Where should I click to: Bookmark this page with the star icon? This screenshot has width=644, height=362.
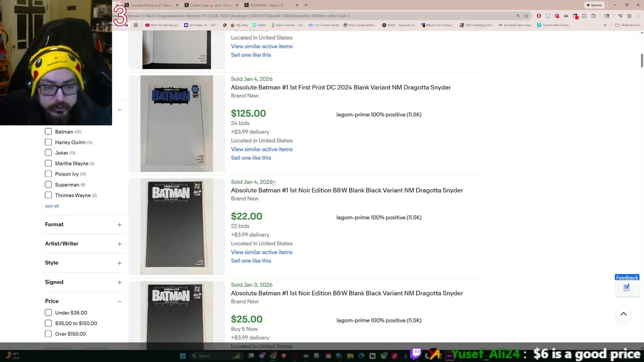pos(526,16)
